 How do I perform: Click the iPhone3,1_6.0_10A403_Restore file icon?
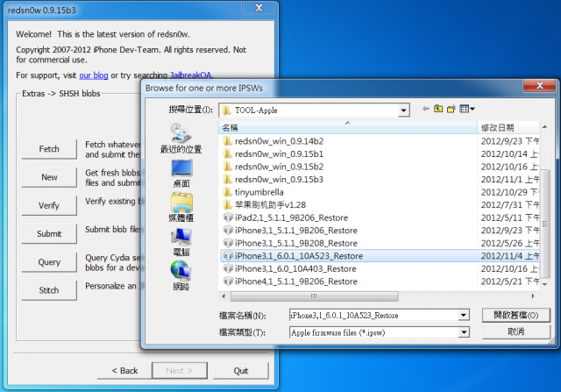228,268
